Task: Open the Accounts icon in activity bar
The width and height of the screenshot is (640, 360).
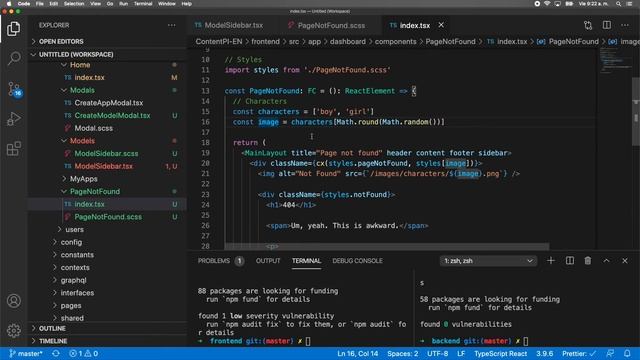Action: click(x=13, y=301)
